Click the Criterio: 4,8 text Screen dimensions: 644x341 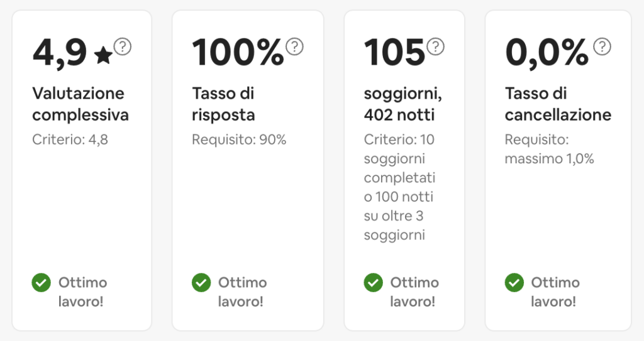click(70, 139)
